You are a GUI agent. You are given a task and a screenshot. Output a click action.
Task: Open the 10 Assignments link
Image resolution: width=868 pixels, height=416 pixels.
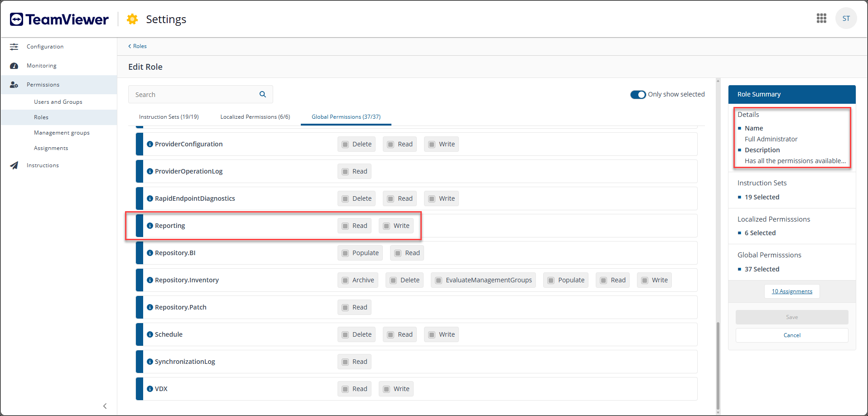792,291
